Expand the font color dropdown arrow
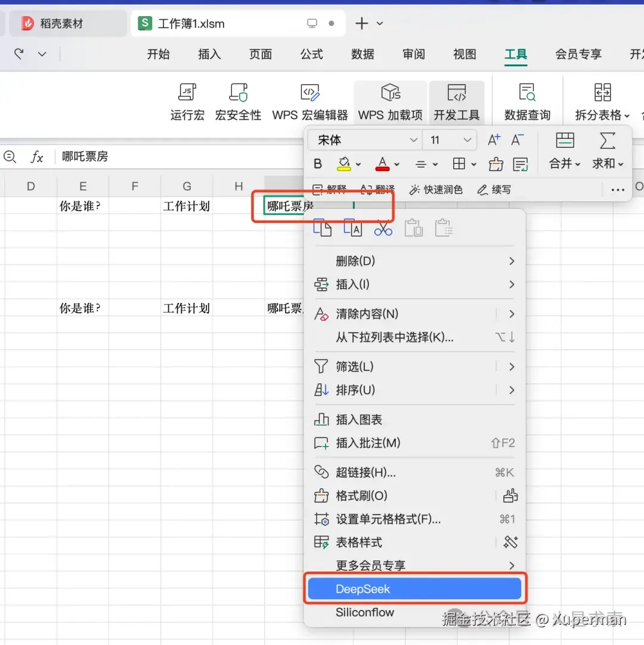The image size is (644, 645). pos(397,165)
